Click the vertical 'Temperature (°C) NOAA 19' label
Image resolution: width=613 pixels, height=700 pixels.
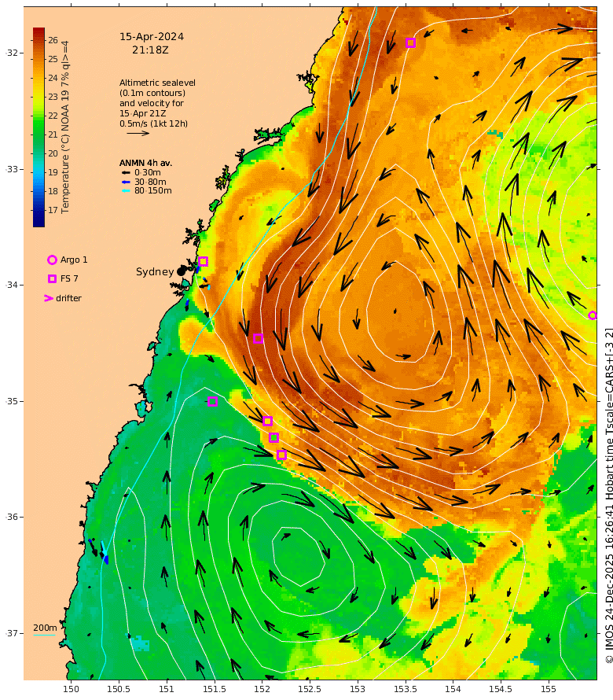coord(65,127)
